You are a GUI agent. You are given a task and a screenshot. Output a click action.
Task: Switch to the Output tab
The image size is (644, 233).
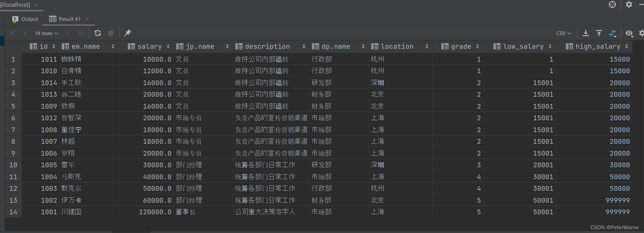coord(26,19)
